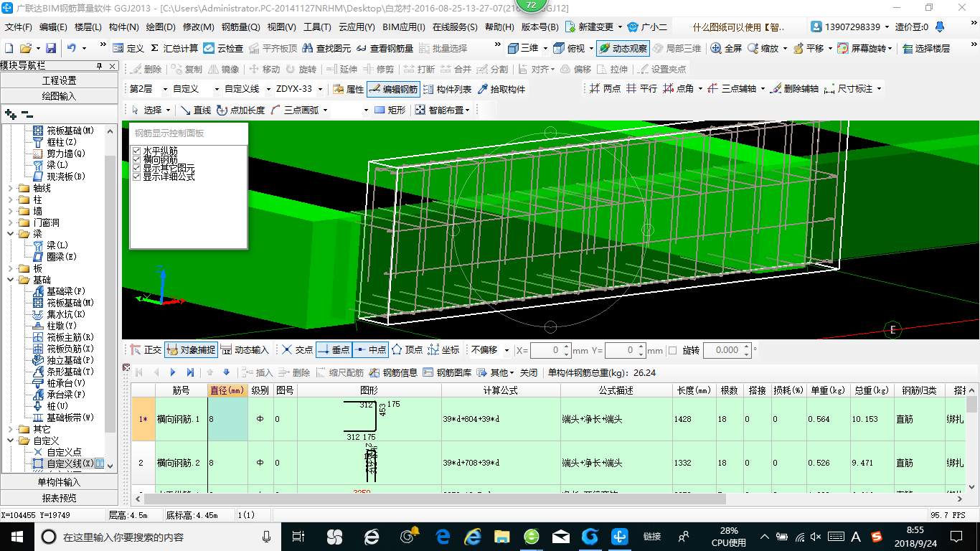Open 文件(F) menu
This screenshot has height=551, width=980.
(19, 27)
